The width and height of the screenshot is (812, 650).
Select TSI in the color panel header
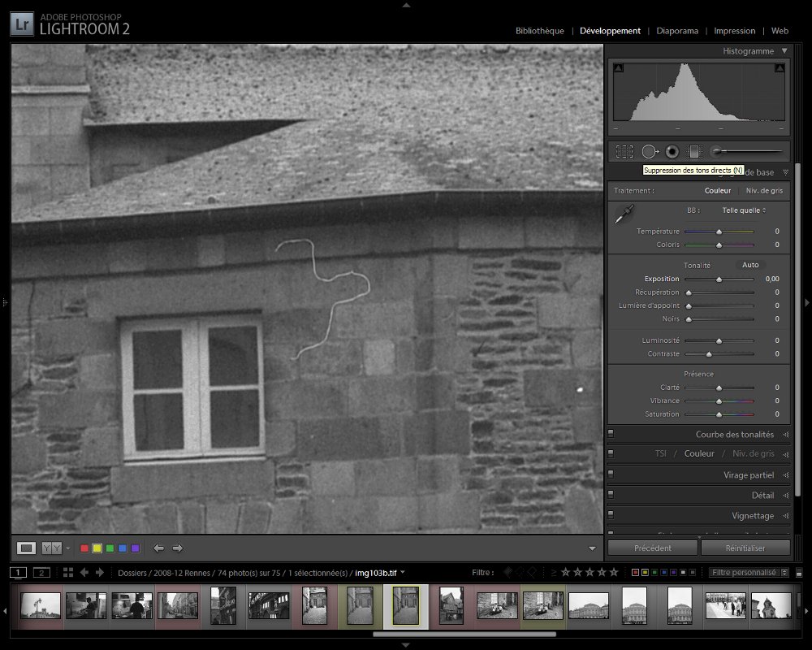click(661, 453)
